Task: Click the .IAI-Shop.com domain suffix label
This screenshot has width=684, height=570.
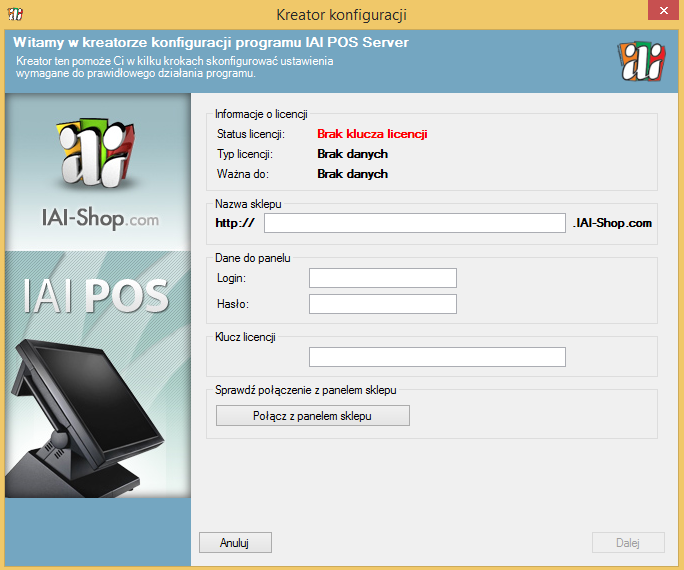Action: pos(612,223)
